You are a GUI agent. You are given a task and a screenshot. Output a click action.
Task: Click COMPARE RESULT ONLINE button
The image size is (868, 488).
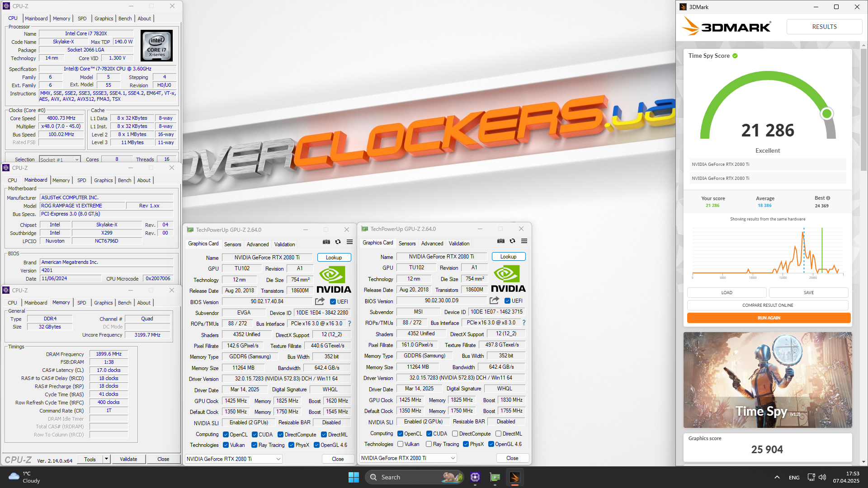pos(768,305)
